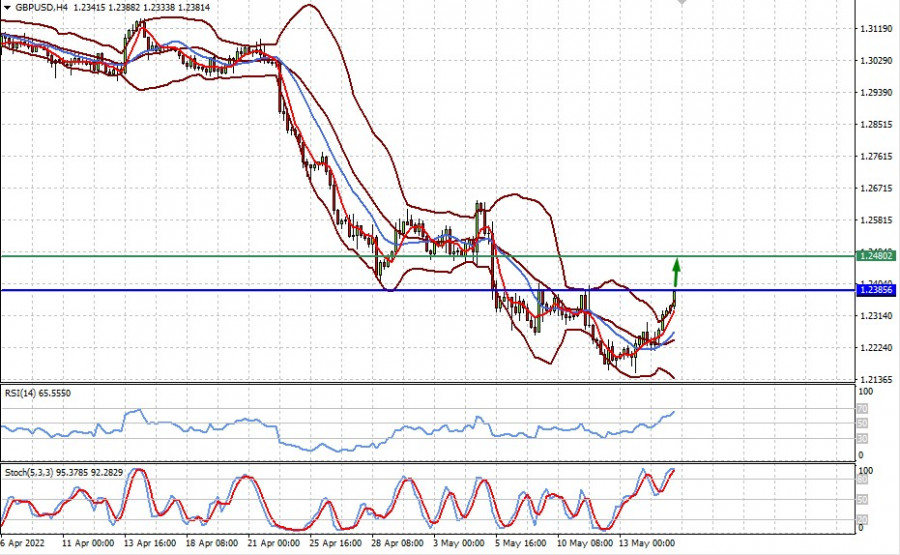Click the blue 1.23856 price tag
The image size is (900, 555).
(875, 290)
